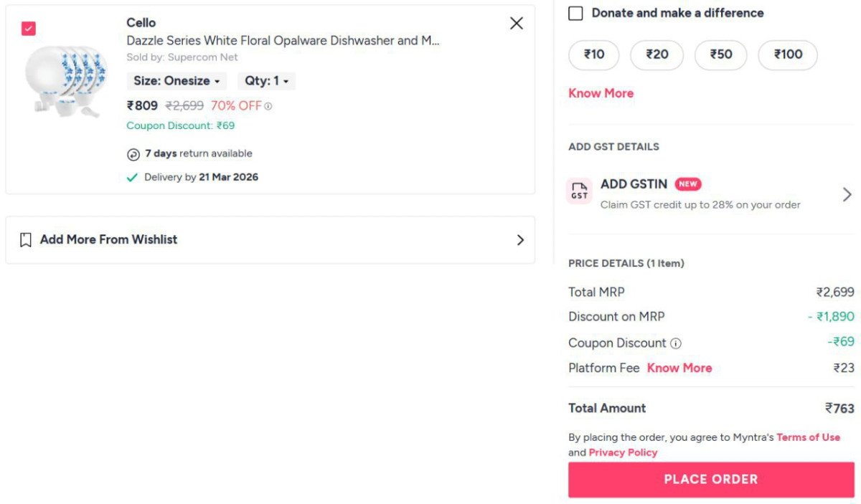Click the info icon next to 70% OFF

(x=270, y=106)
